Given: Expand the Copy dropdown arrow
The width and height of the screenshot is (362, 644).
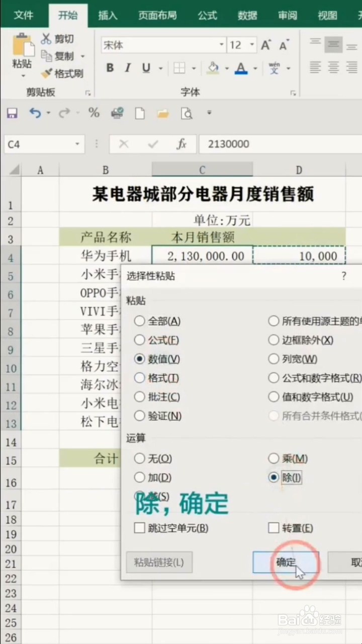Looking at the screenshot, I should pos(82,56).
